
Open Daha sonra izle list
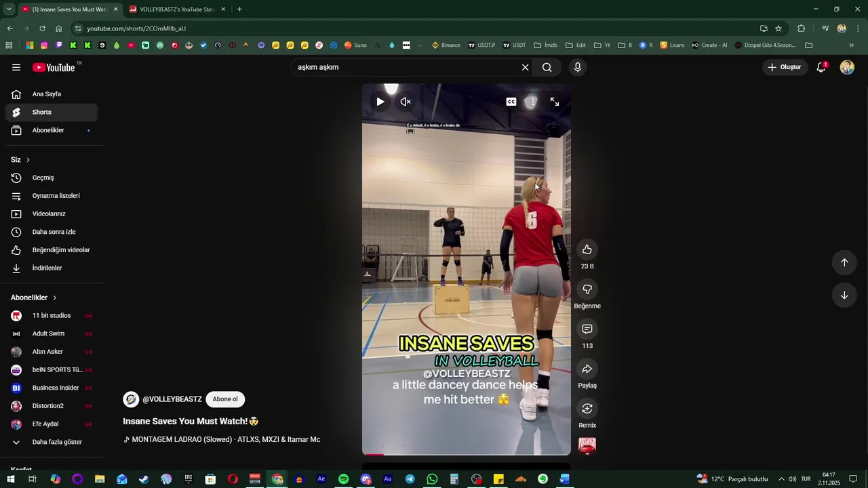pos(52,232)
